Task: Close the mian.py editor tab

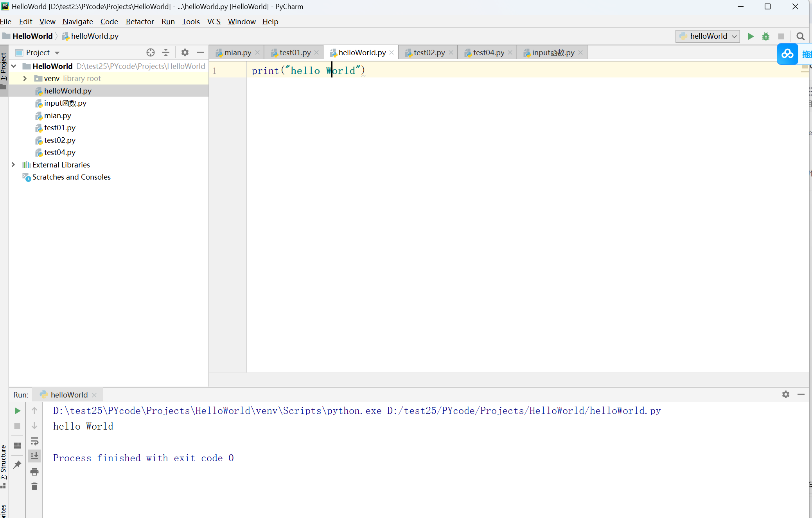Action: 257,52
